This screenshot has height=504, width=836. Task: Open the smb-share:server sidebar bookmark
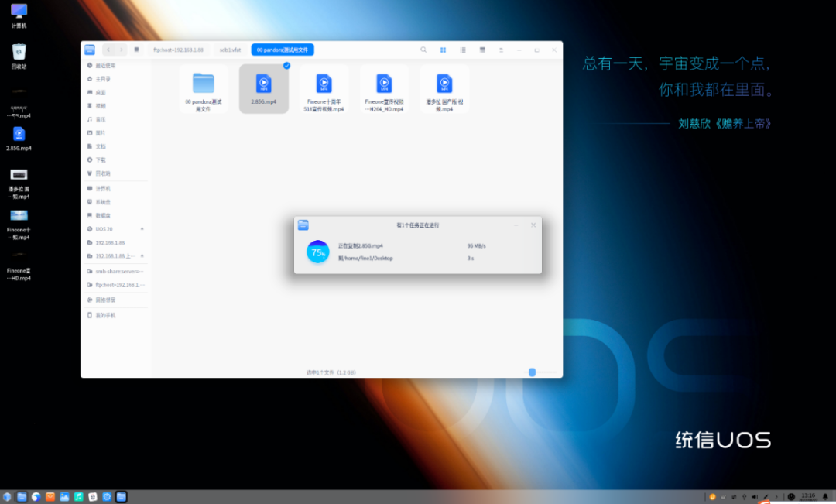tap(115, 272)
